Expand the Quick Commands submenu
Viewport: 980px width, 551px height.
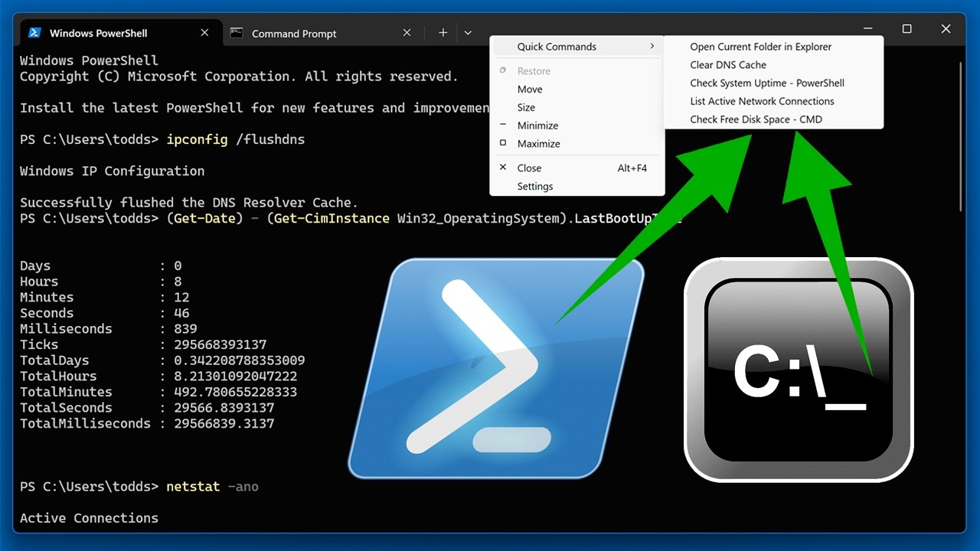point(577,47)
